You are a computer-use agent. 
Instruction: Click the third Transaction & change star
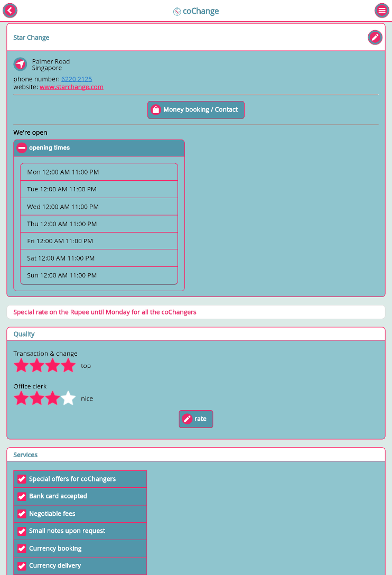53,366
